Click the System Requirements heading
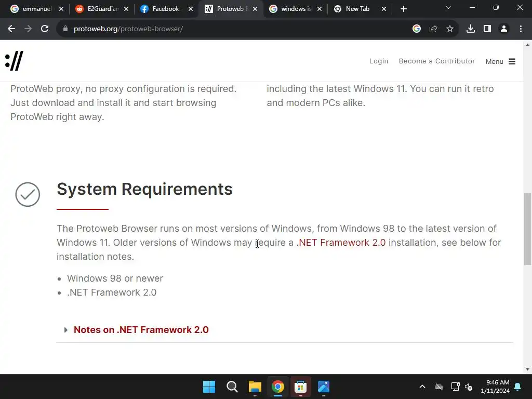 [x=144, y=189]
